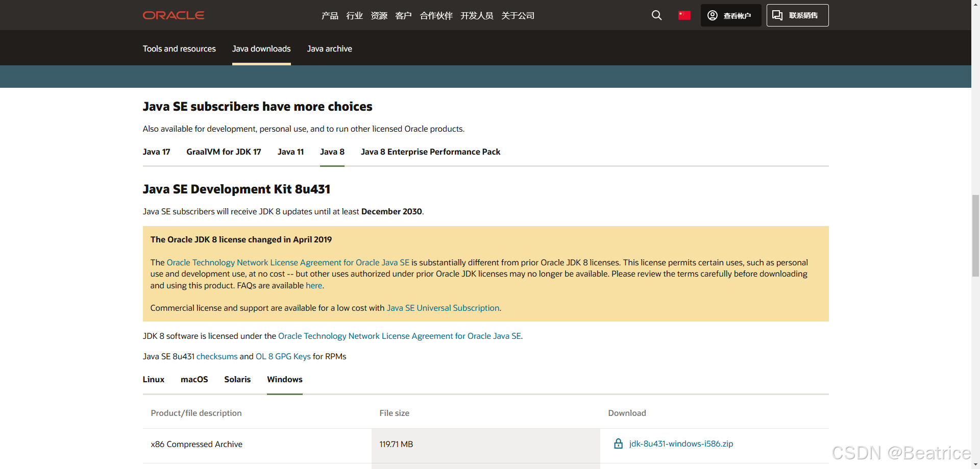Click the page vertical scrollbar thumb
The image size is (980, 469).
point(975,235)
